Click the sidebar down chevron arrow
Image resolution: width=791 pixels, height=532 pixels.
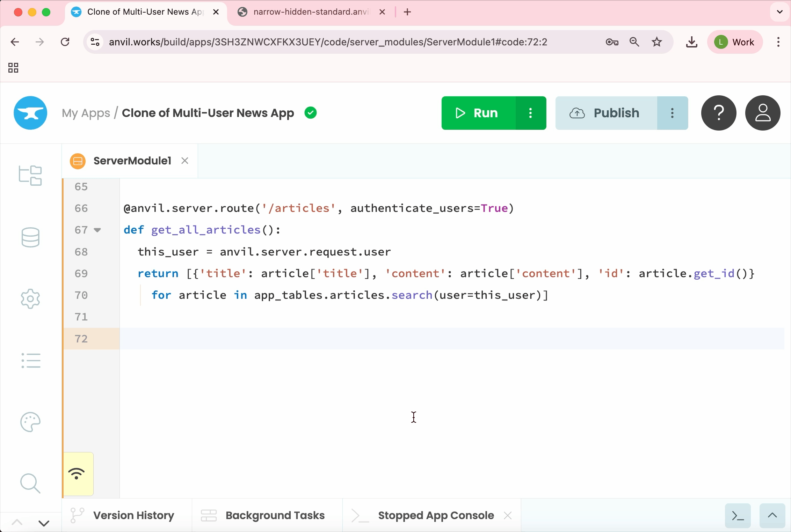[x=44, y=523]
